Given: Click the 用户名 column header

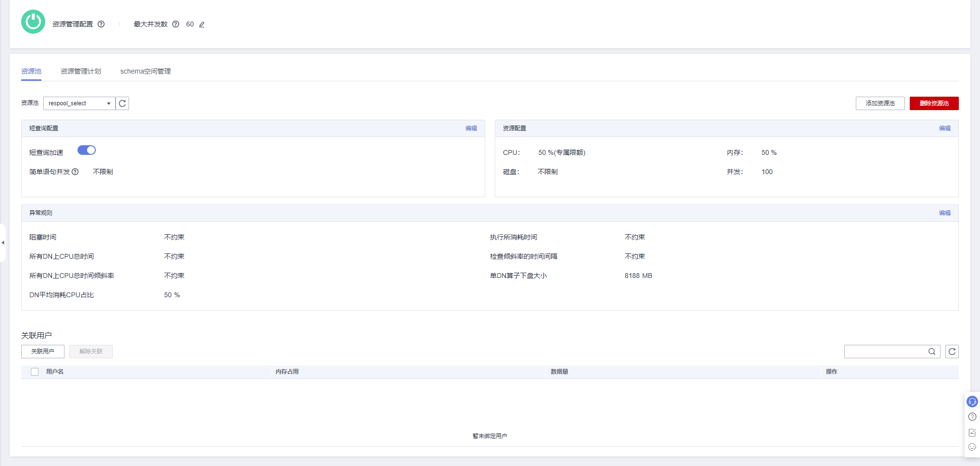Looking at the screenshot, I should [x=55, y=372].
